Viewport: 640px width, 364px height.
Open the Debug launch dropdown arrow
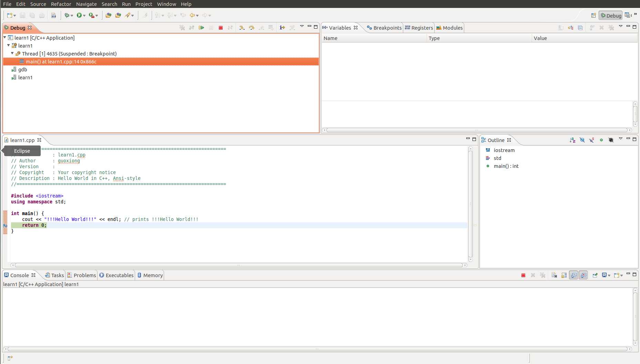(72, 16)
